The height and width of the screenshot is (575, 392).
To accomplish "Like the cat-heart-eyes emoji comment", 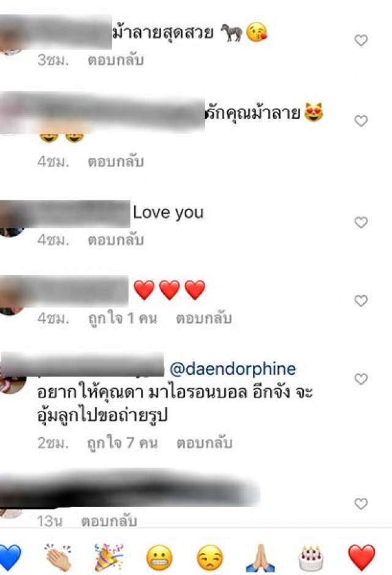I will tap(361, 121).
